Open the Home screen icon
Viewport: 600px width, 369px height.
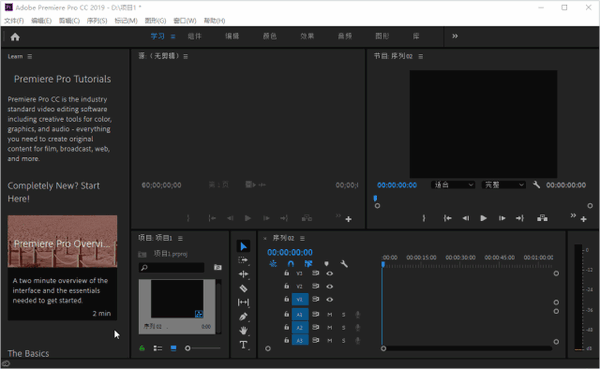[15, 37]
